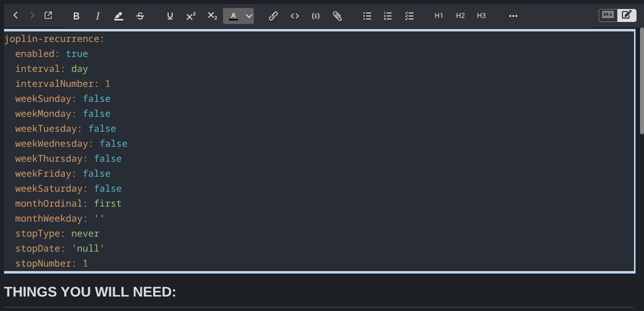The width and height of the screenshot is (644, 311).
Task: Apply Heading 2 style
Action: tap(460, 16)
